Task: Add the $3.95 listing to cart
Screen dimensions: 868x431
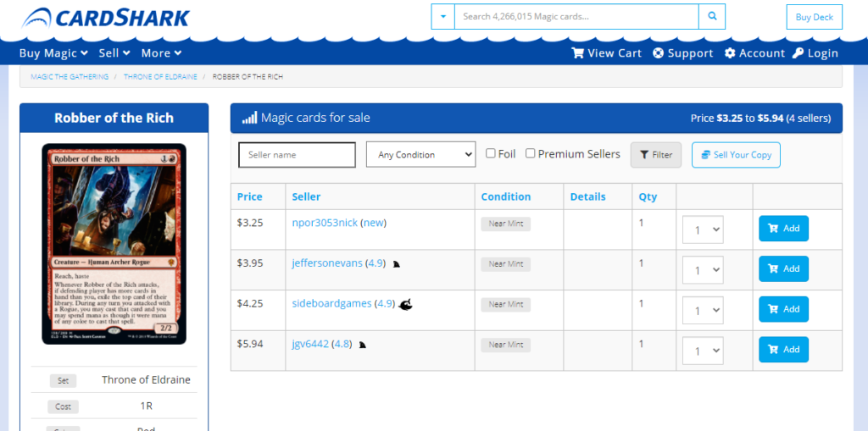Action: point(783,269)
